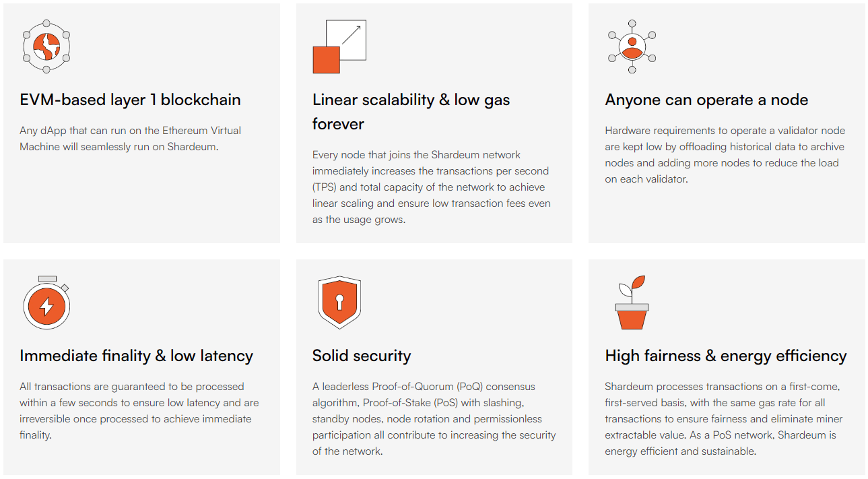Select the Immediate finality & low latency heading
The width and height of the screenshot is (868, 479).
pyautogui.click(x=136, y=356)
